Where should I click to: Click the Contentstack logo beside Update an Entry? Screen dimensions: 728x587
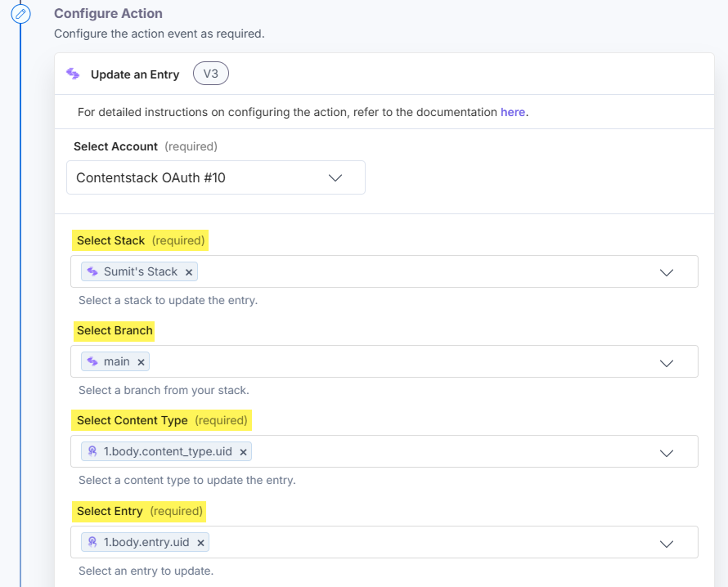(x=73, y=73)
